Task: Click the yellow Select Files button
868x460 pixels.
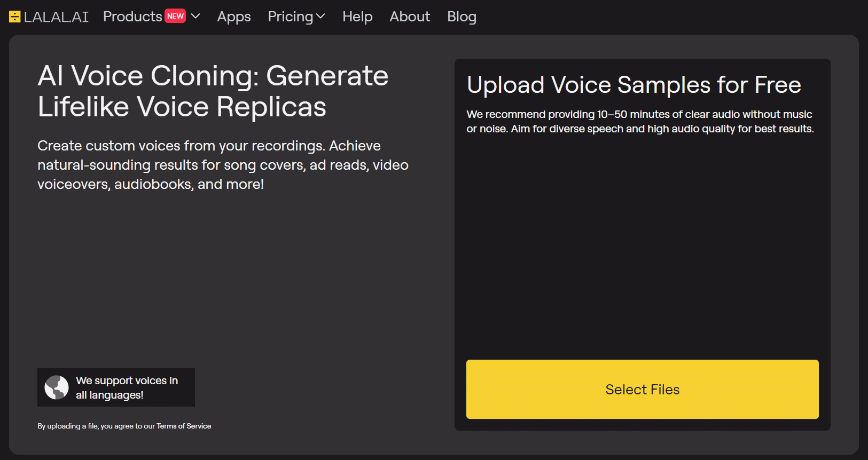Action: coord(642,389)
